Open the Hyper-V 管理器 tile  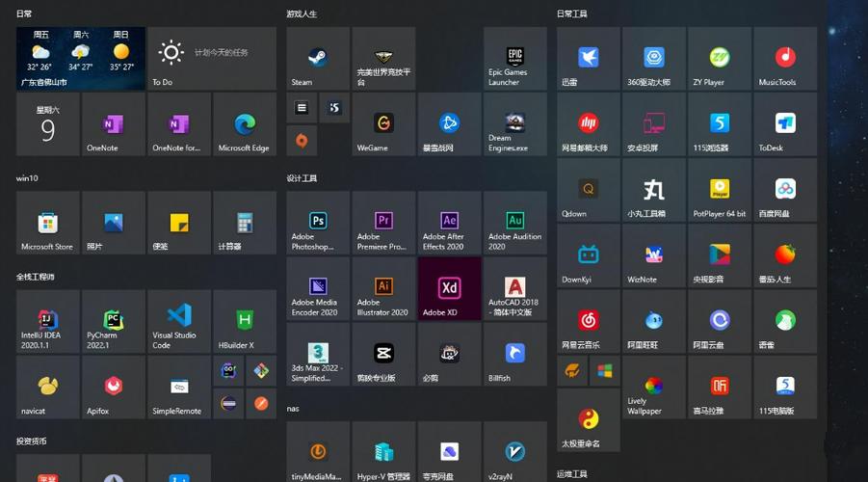point(383,452)
